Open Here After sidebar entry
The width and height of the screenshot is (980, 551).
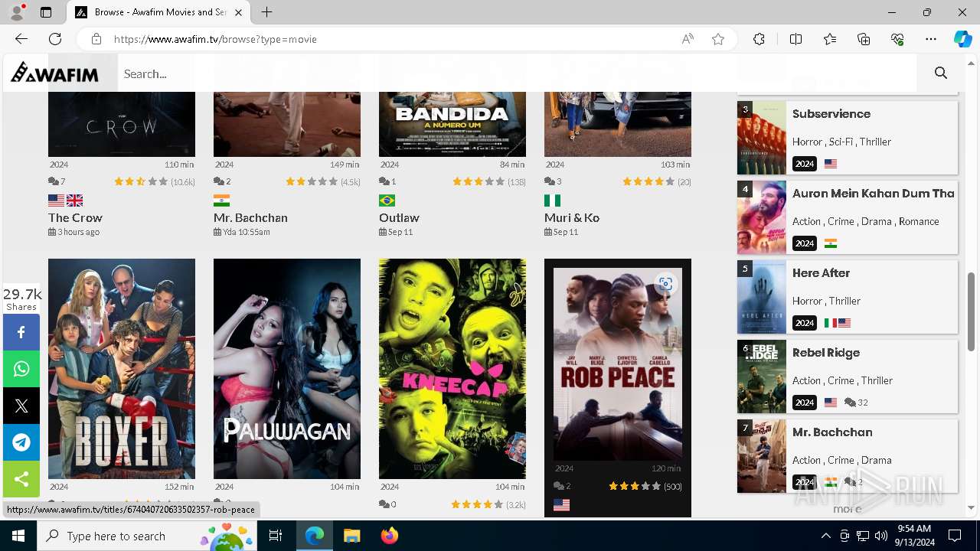[x=821, y=273]
